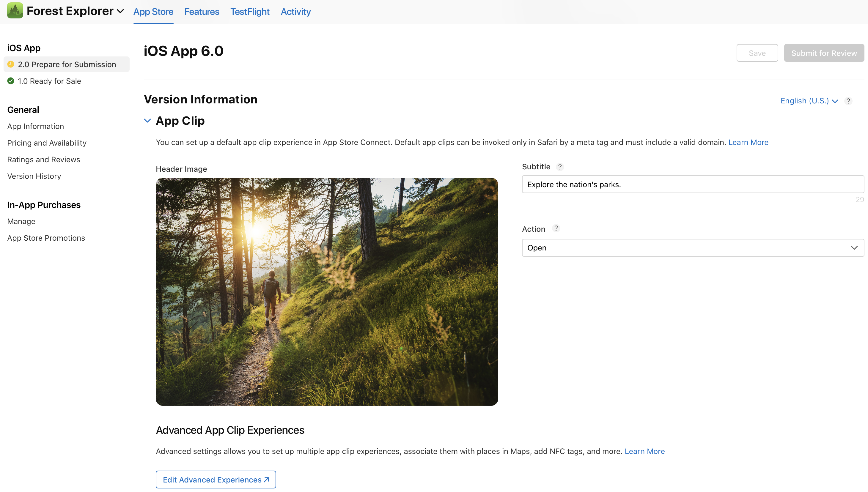Viewport: 868px width, 492px height.
Task: Click the Version Information heading
Action: coord(200,99)
